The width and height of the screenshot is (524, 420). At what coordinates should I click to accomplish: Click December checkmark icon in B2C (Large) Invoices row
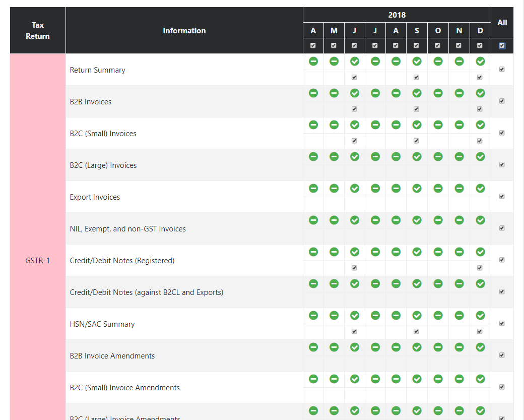(x=480, y=157)
